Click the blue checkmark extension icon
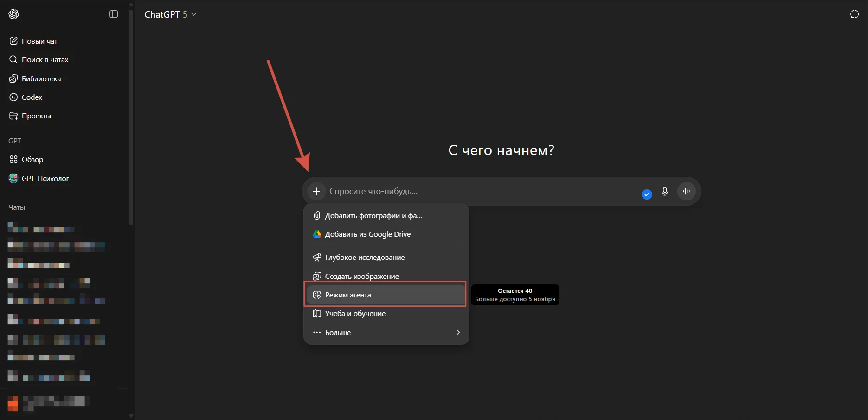868x420 pixels. 647,194
